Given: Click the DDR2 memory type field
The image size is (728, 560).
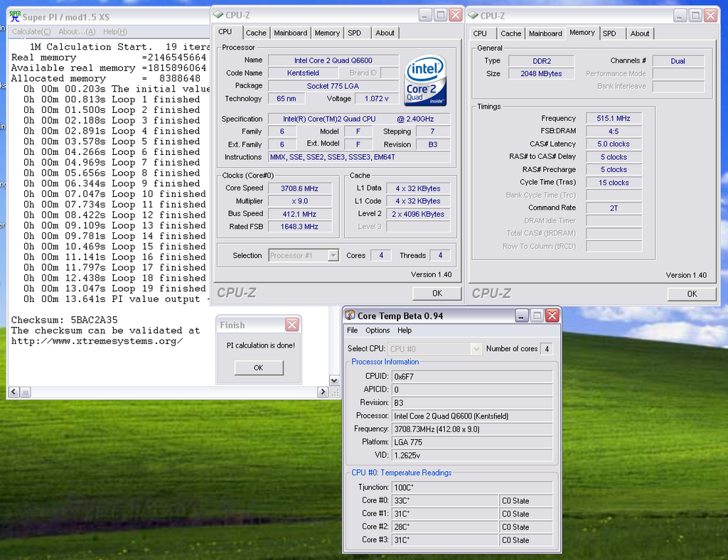Looking at the screenshot, I should click(541, 61).
